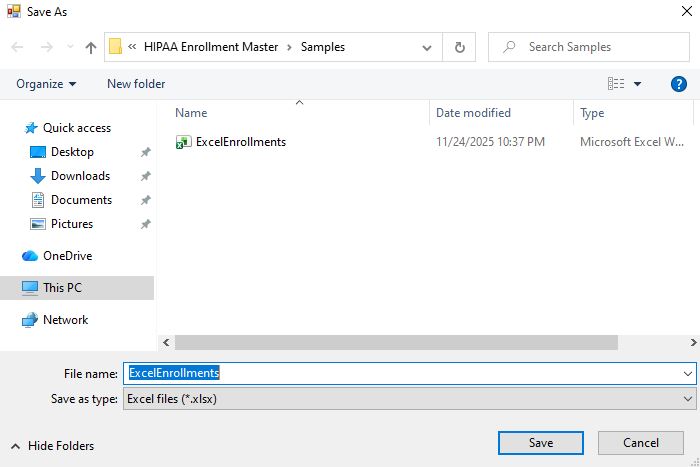Image resolution: width=700 pixels, height=467 pixels.
Task: Click the folder icon in address bar
Action: click(115, 46)
